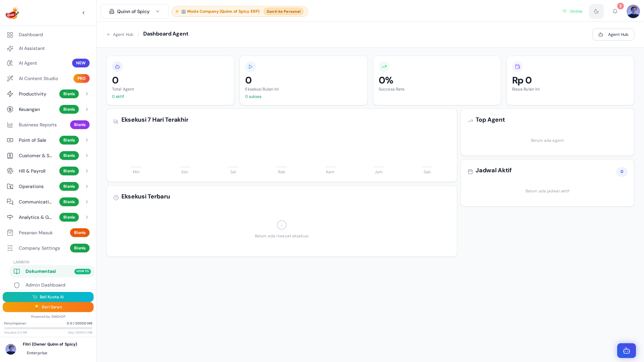Viewport: 644px width, 362px height.
Task: Open Dashboard in the sidebar
Action: tap(48, 35)
